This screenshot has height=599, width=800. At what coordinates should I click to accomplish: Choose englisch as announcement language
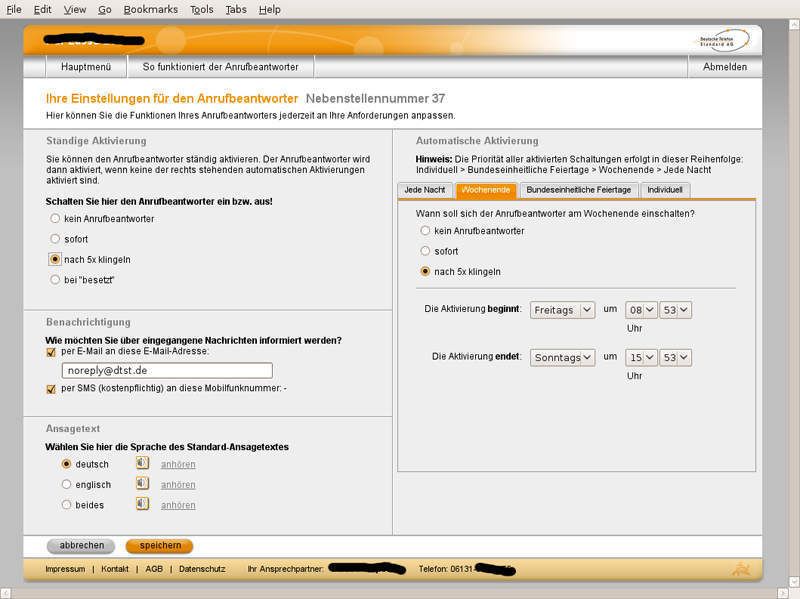tap(66, 484)
